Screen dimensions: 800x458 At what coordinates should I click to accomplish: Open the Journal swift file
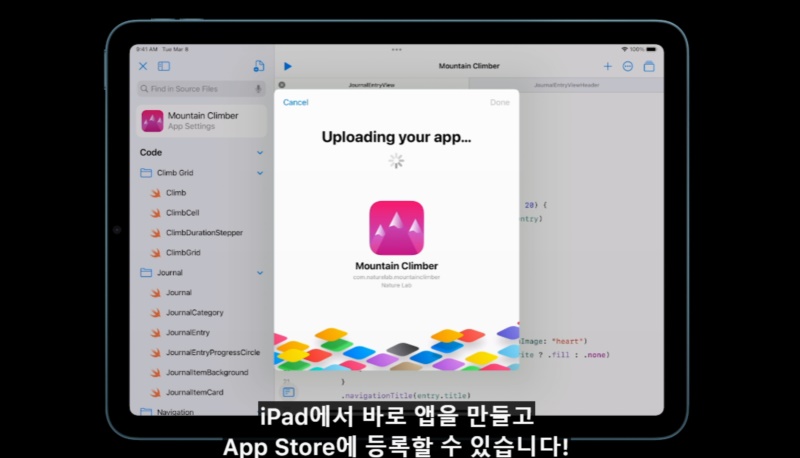[179, 293]
